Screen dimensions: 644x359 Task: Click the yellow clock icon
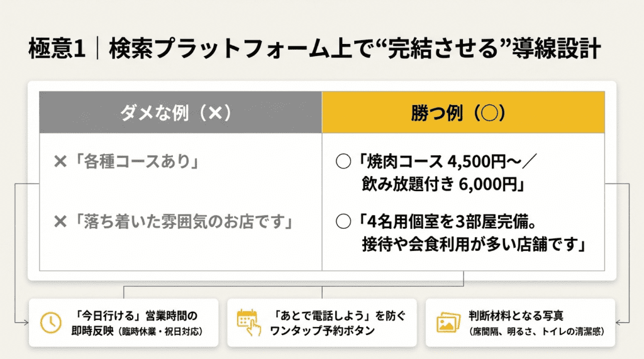coord(50,322)
